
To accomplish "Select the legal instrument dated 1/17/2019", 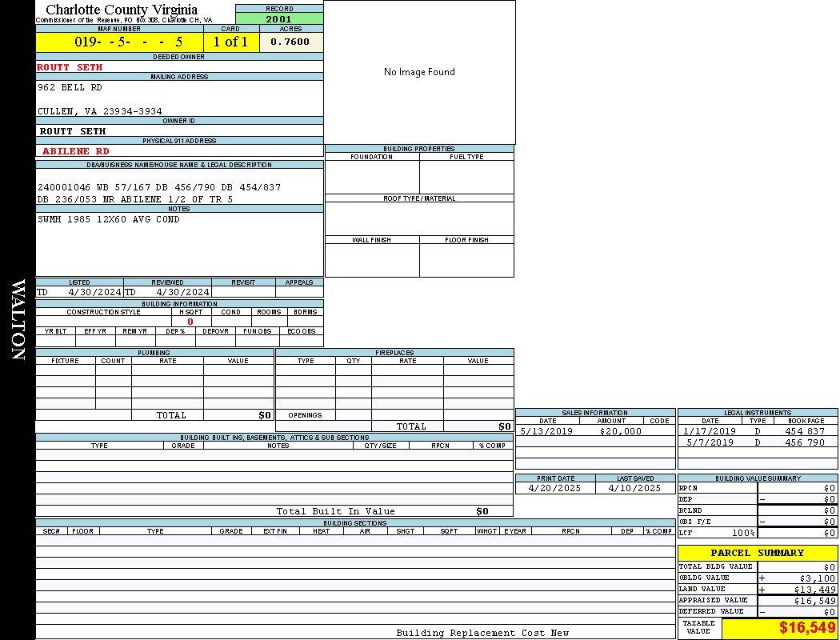I will pyautogui.click(x=710, y=431).
